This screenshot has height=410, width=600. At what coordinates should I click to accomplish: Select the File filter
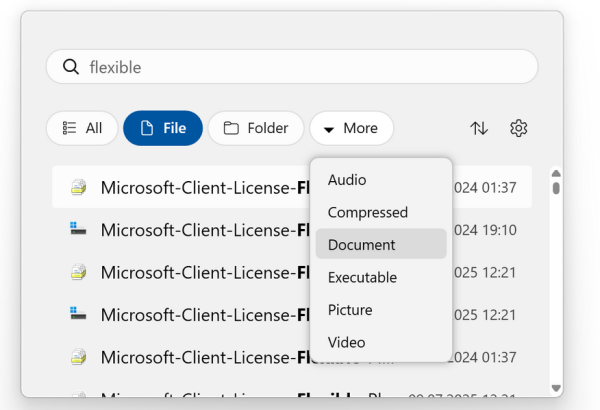tap(163, 128)
